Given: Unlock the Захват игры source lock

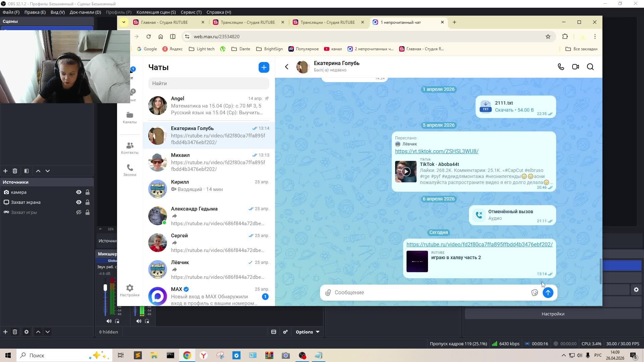Looking at the screenshot, I should (88, 212).
